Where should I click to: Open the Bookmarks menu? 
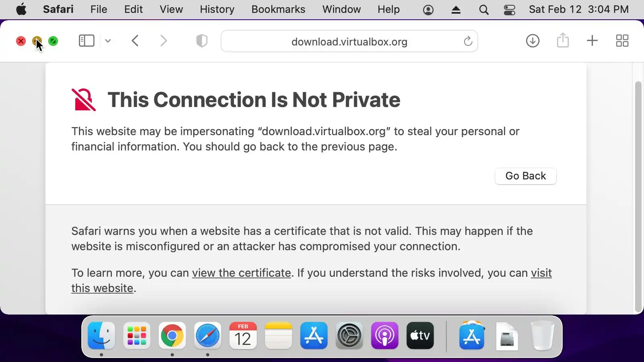point(278,9)
